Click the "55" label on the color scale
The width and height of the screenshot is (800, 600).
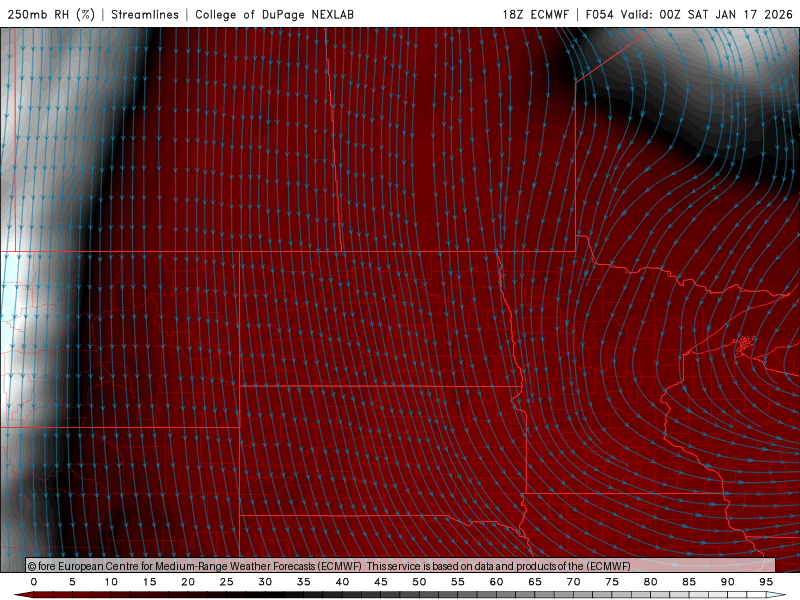pos(458,582)
